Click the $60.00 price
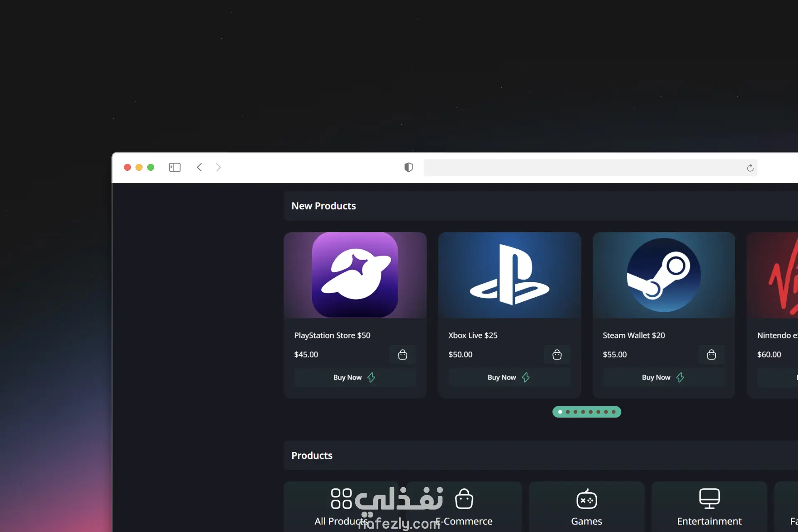The image size is (798, 532). pos(769,355)
